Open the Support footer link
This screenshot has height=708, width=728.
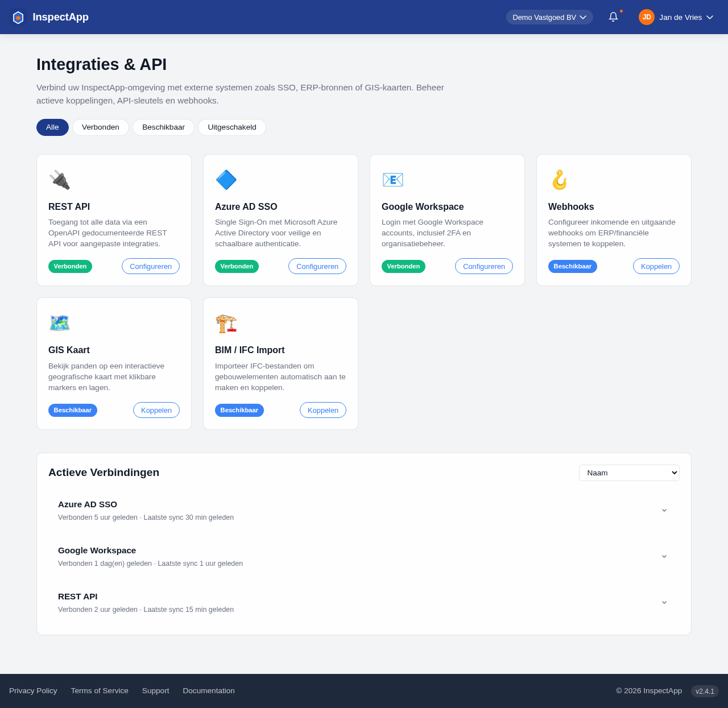tap(156, 690)
